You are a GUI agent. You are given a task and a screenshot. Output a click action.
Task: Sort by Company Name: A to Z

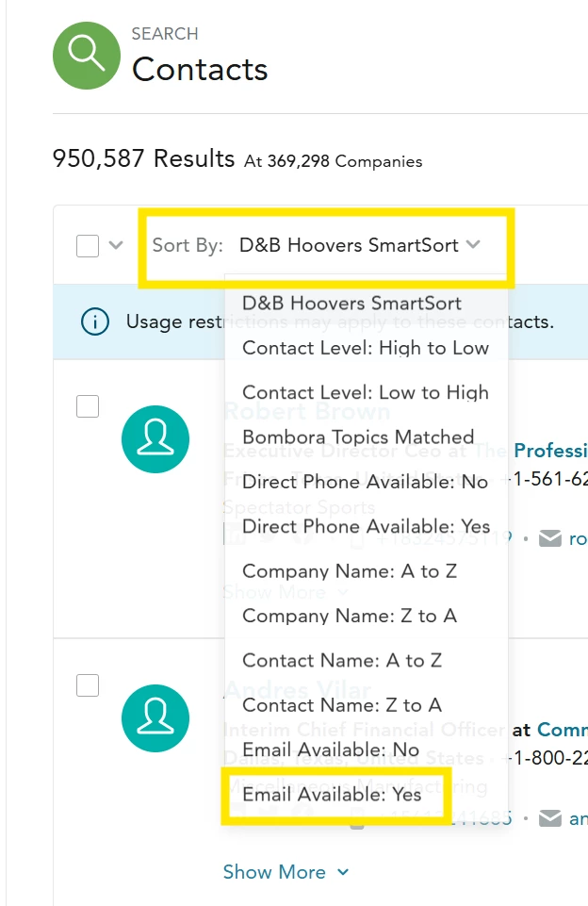click(367, 571)
